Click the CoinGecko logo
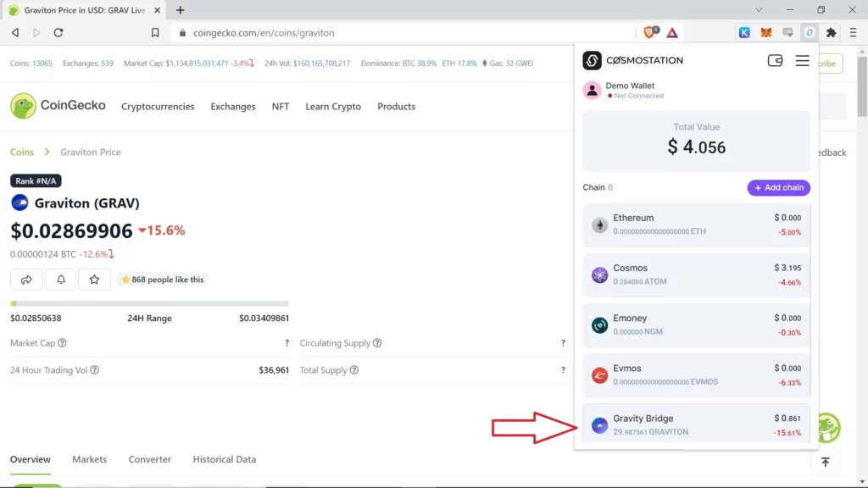The width and height of the screenshot is (868, 488). pyautogui.click(x=58, y=106)
